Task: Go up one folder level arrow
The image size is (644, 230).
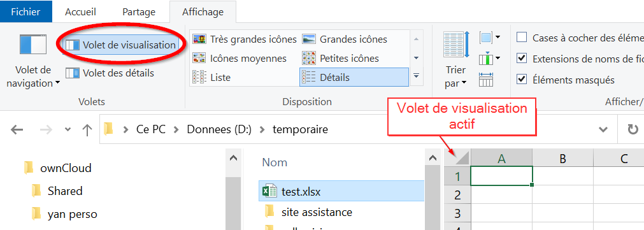Action: point(87,130)
